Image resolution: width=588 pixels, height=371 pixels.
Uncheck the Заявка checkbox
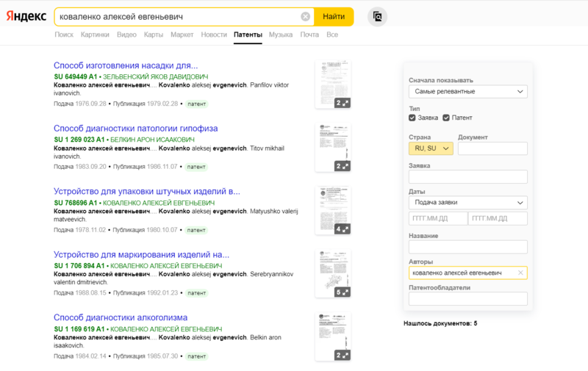point(412,118)
